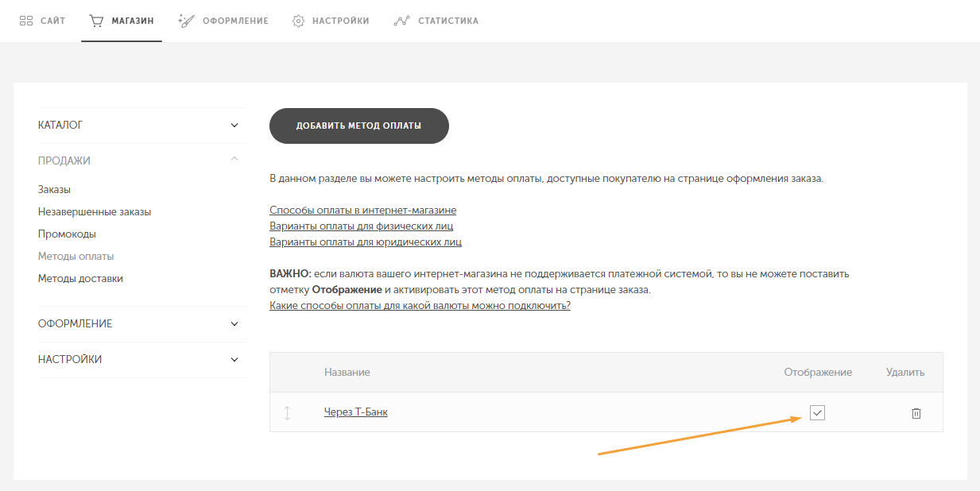
Task: Open the Оформление top tab
Action: point(223,21)
